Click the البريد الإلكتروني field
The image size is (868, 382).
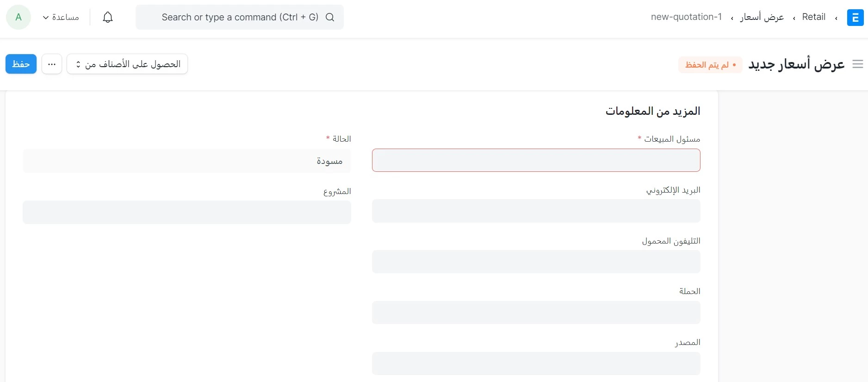pyautogui.click(x=536, y=211)
